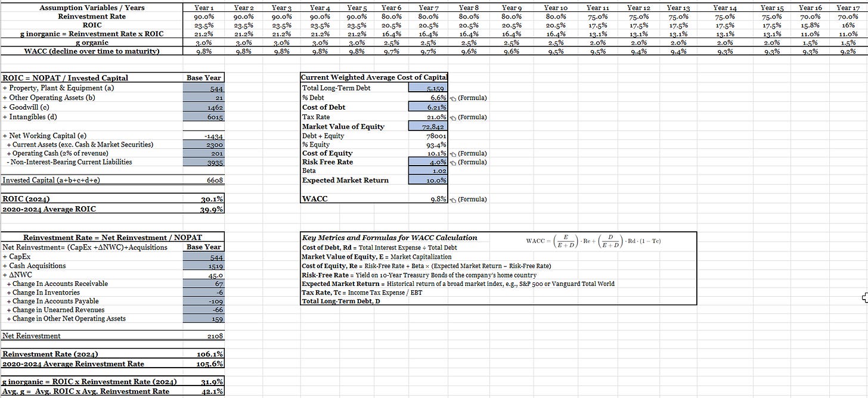Click the Current Assets value 2300

tap(204, 145)
